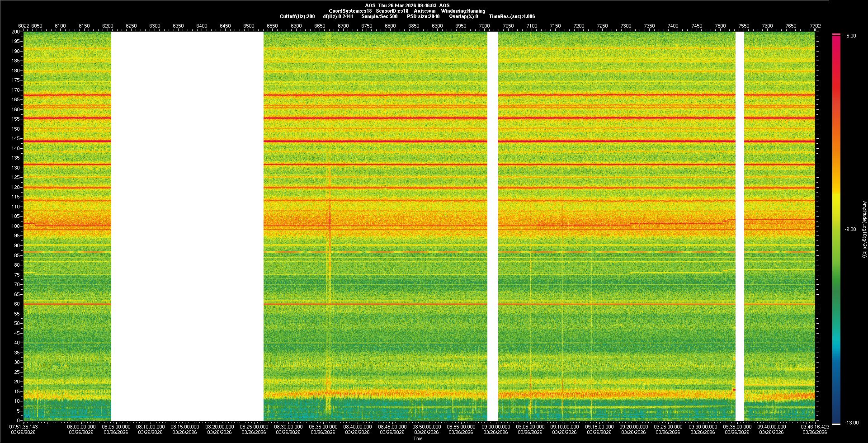Click the 7000 tick on top axis
Image resolution: width=868 pixels, height=443 pixels.
(x=484, y=26)
